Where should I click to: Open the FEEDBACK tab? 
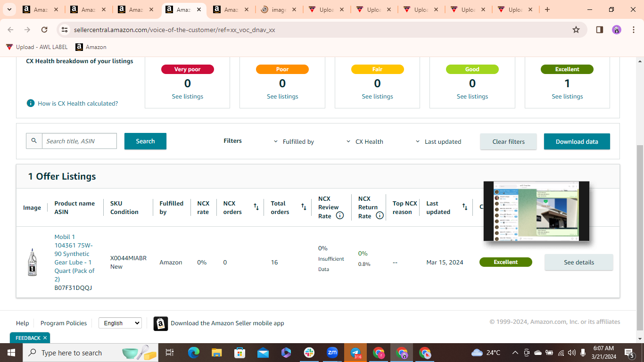[x=28, y=338]
